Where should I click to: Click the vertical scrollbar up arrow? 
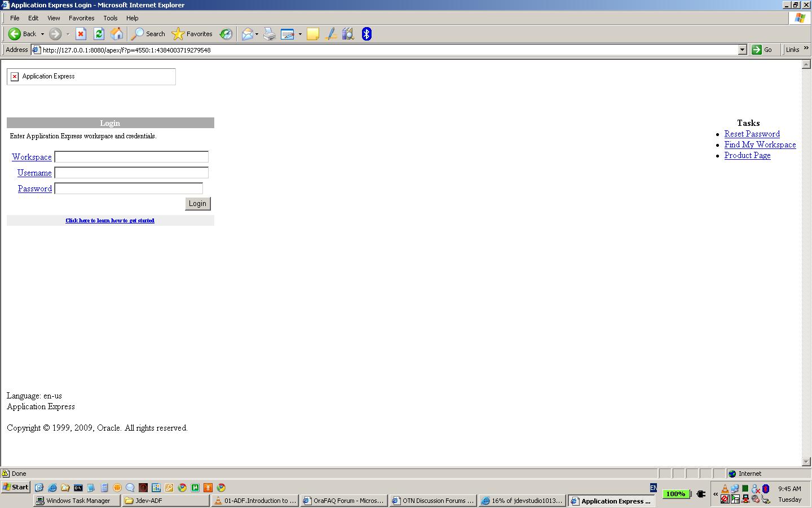point(806,64)
